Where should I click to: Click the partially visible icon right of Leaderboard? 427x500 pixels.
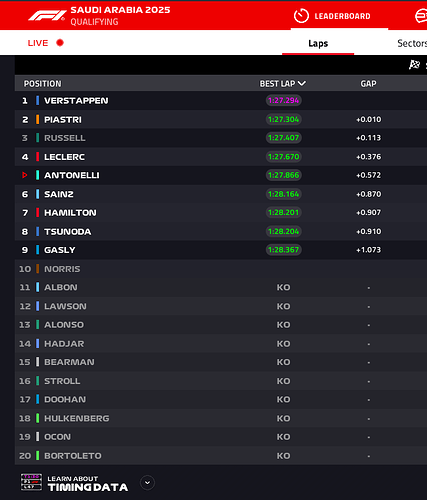point(421,16)
